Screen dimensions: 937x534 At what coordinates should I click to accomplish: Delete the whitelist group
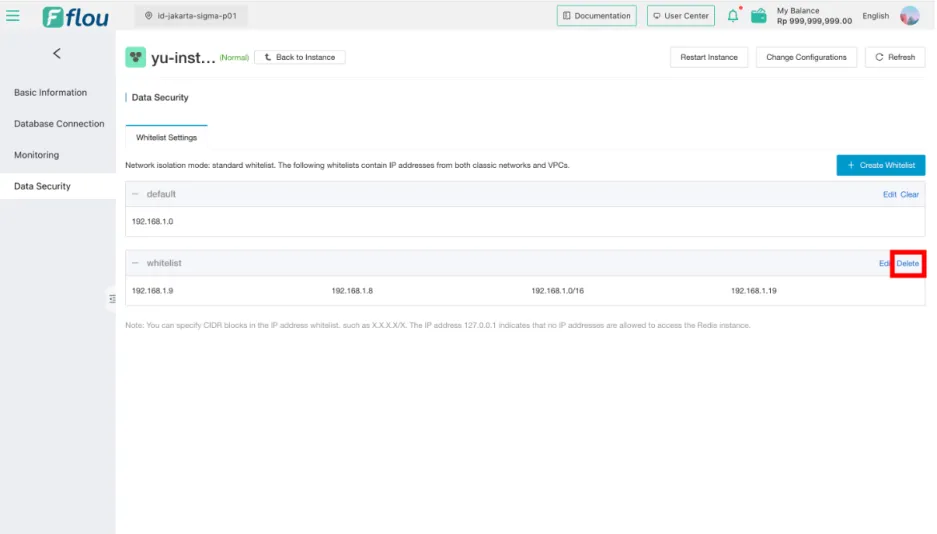pyautogui.click(x=907, y=263)
